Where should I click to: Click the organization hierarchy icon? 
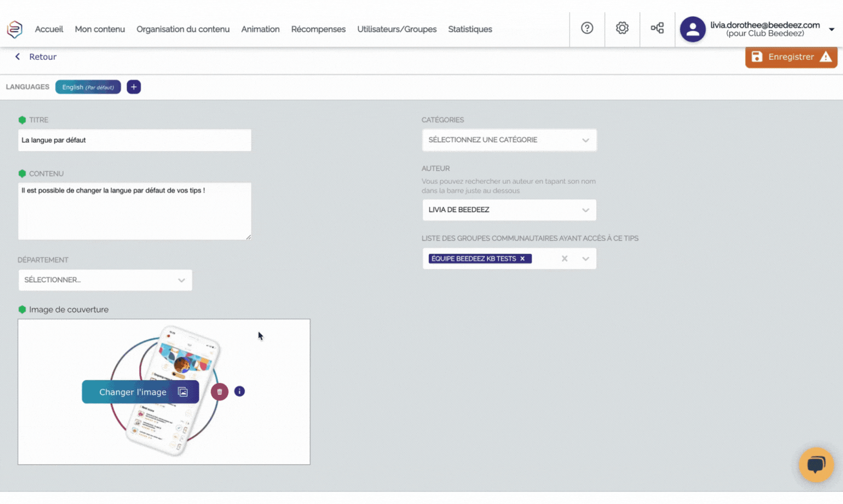[657, 28]
